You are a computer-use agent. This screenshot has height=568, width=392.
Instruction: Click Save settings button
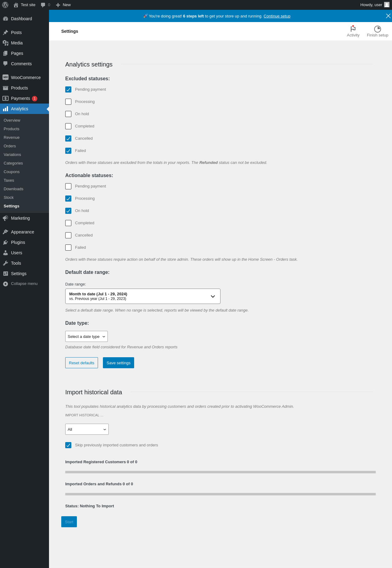click(119, 363)
